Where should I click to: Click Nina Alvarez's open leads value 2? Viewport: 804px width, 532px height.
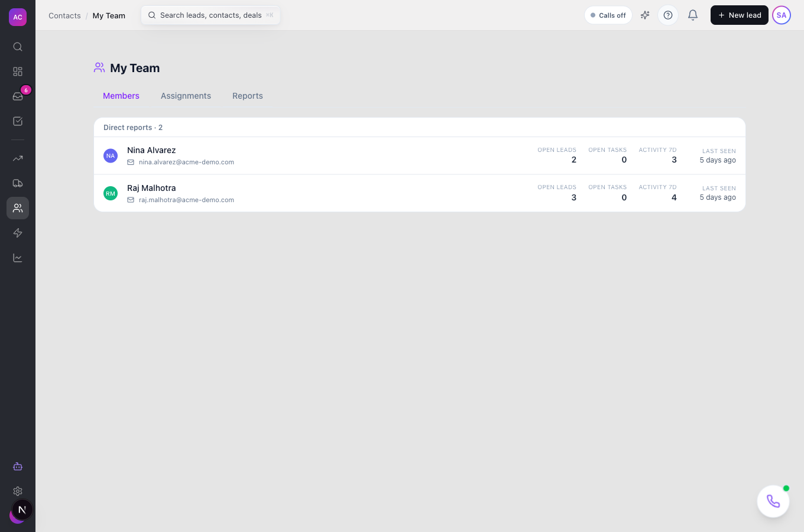tap(573, 160)
